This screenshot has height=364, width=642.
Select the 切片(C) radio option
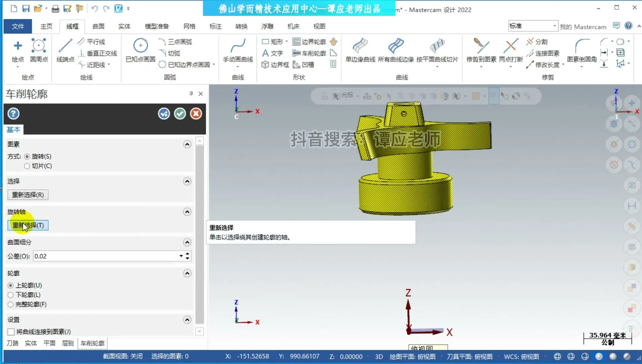click(27, 166)
